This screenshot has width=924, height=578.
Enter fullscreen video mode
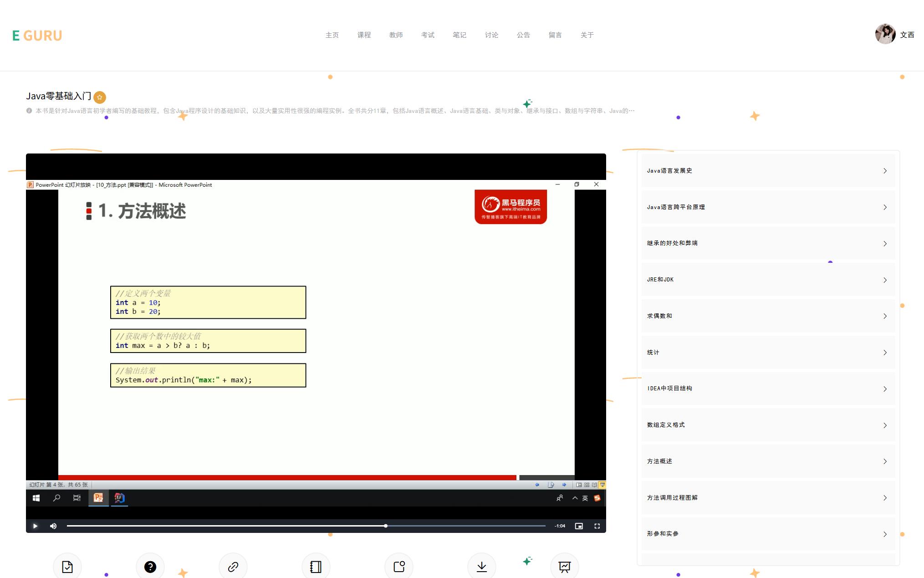tap(597, 526)
